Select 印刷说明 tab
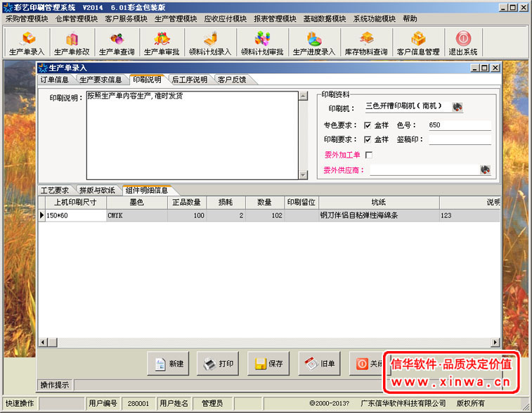The height and width of the screenshot is (413, 532). [x=147, y=80]
